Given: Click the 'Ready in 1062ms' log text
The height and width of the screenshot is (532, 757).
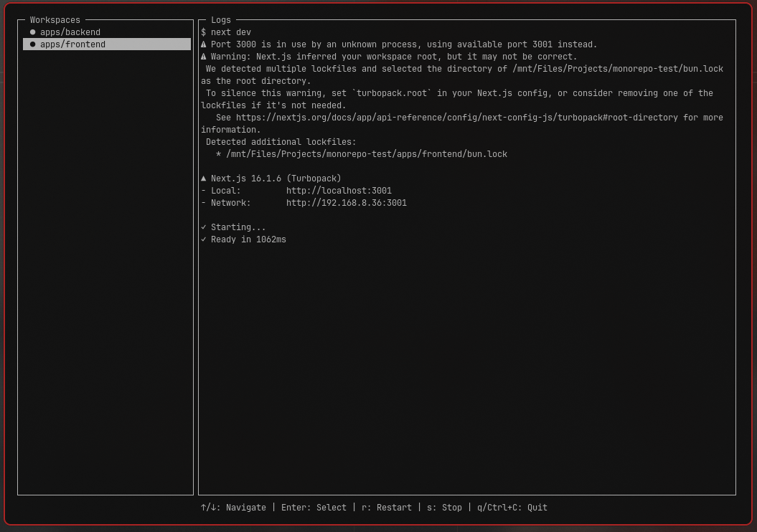Looking at the screenshot, I should point(248,239).
